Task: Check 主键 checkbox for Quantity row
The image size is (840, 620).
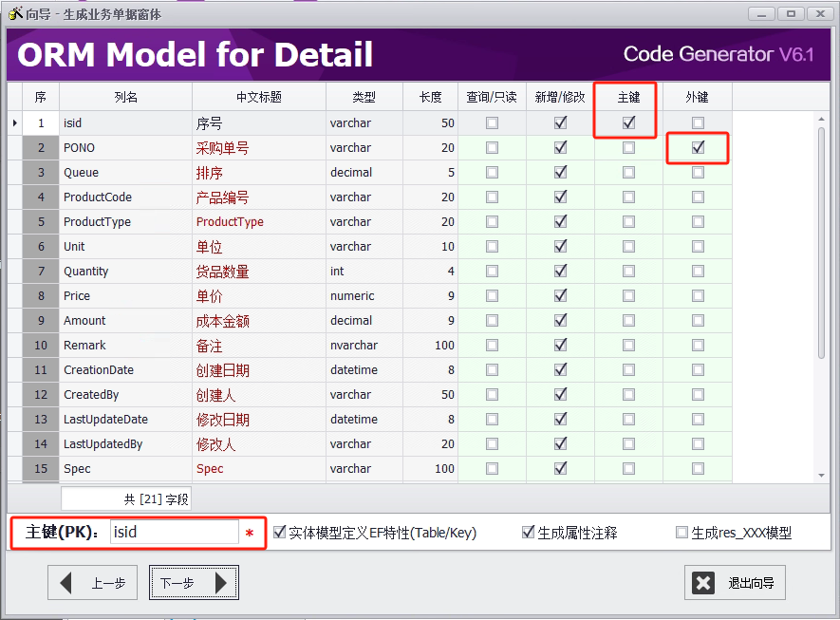Action: pyautogui.click(x=629, y=271)
